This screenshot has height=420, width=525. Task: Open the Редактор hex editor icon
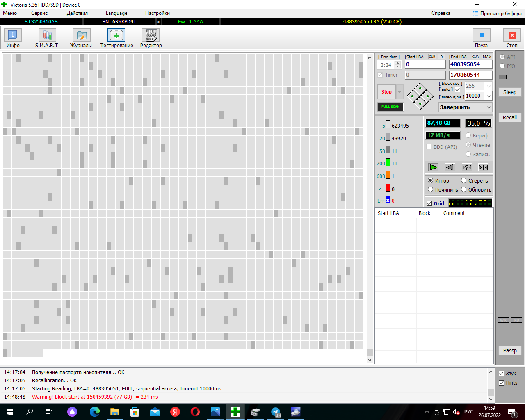(151, 35)
